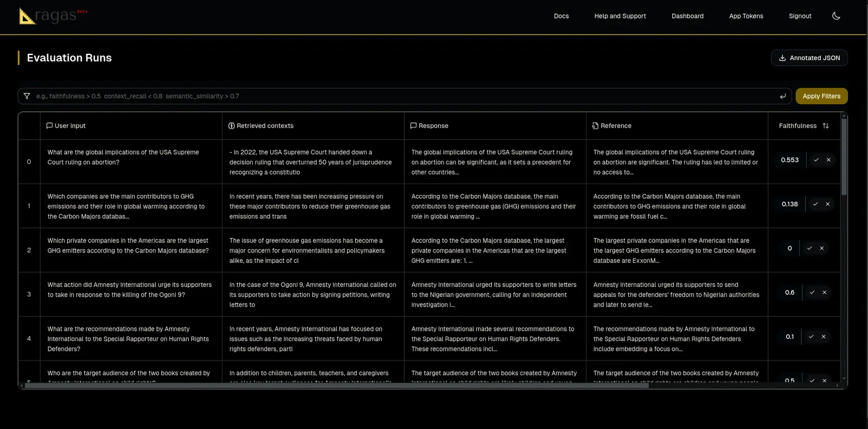This screenshot has height=429, width=868.
Task: Click the horizontal table scrollbar
Action: [x=336, y=386]
